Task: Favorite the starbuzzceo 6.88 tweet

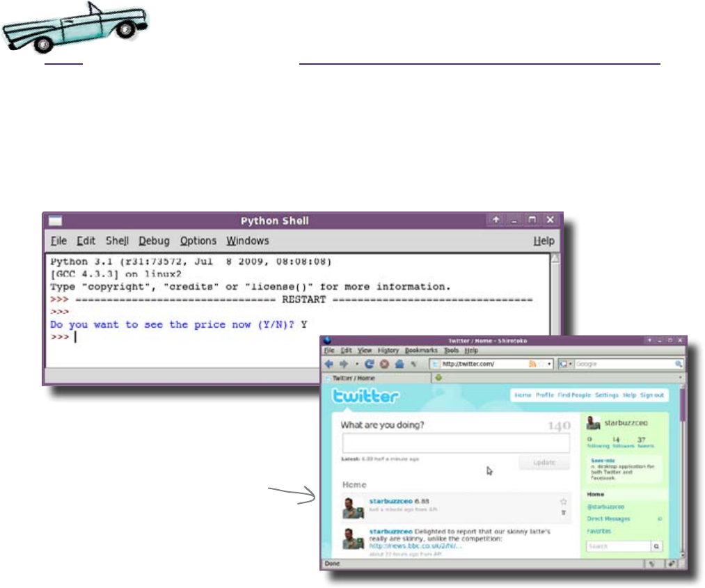Action: [563, 502]
